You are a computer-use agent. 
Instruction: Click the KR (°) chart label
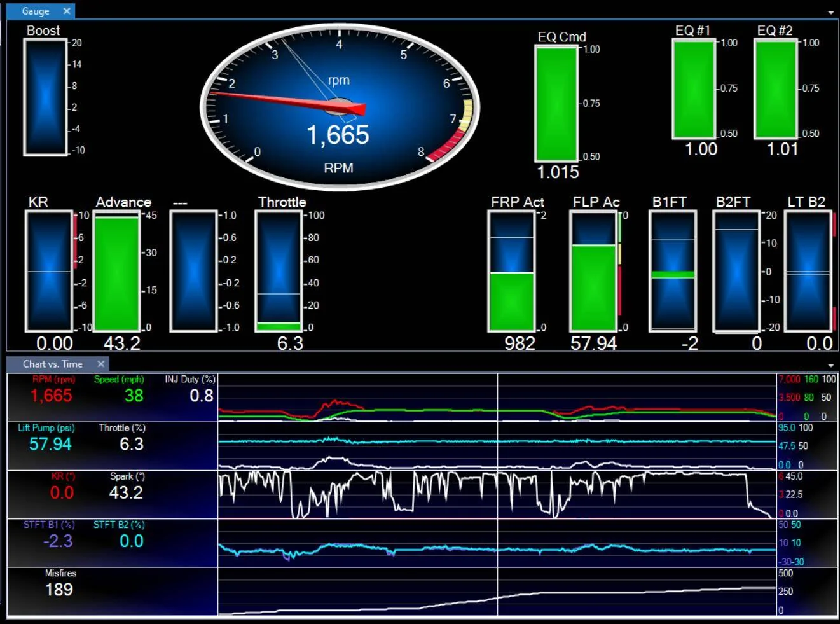(63, 476)
